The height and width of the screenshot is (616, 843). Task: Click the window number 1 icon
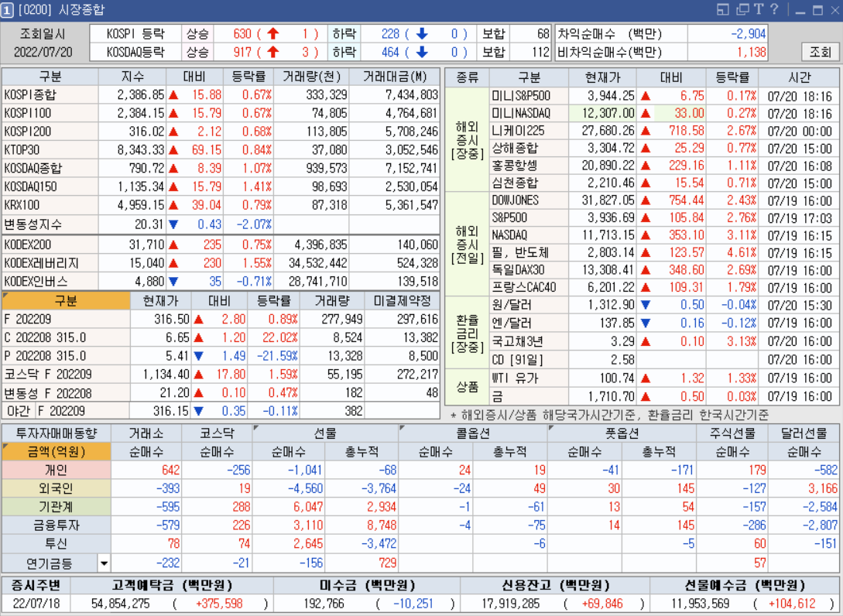pyautogui.click(x=7, y=10)
